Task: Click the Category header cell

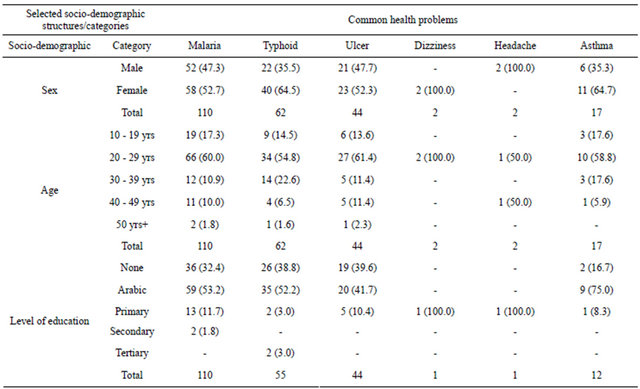Action: [x=131, y=45]
